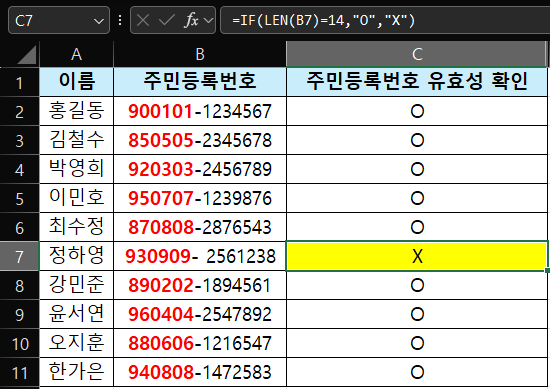Select the O result for 홍길동
The height and width of the screenshot is (389, 550).
pos(417,111)
